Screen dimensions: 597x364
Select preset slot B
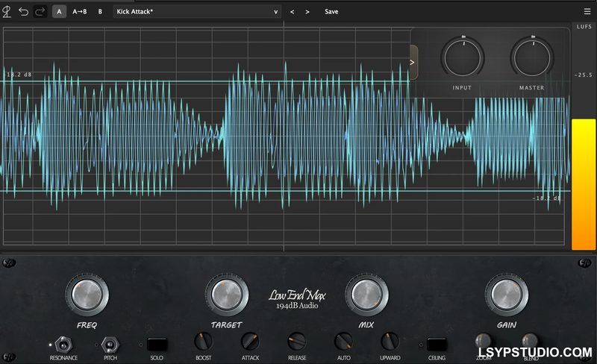[x=100, y=12]
